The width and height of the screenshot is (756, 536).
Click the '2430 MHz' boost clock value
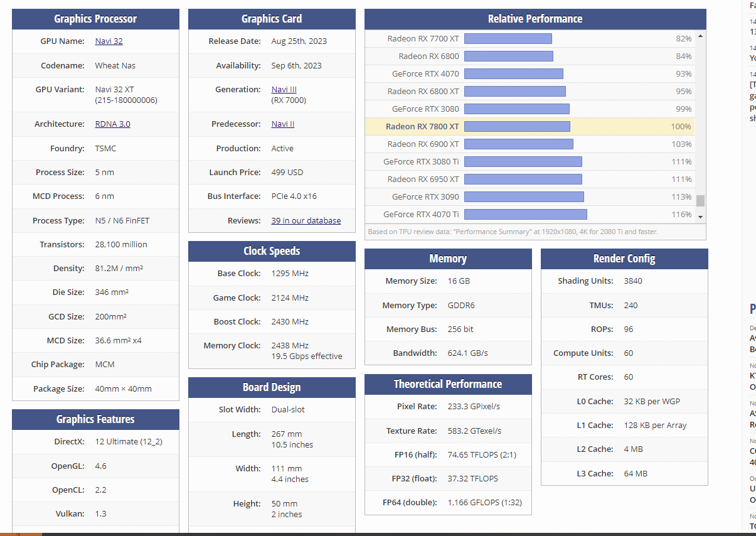(290, 322)
